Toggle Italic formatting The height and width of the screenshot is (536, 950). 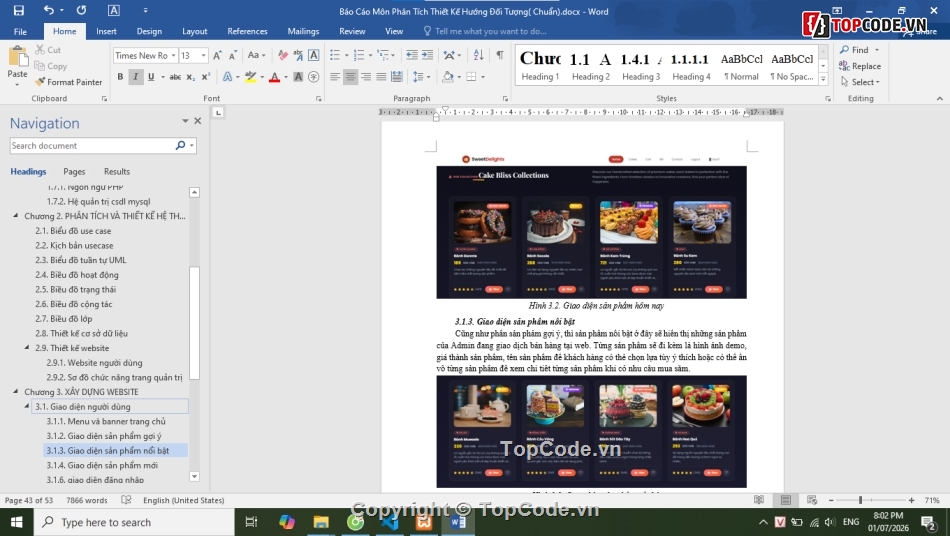[x=136, y=77]
